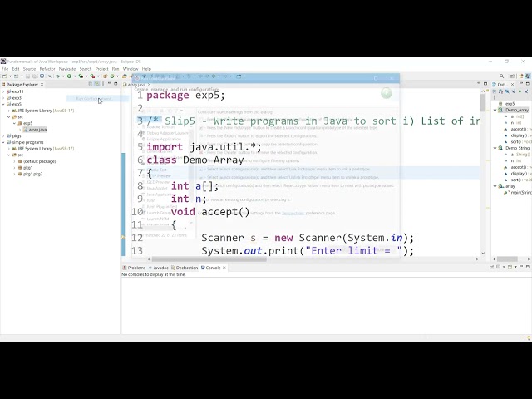Image resolution: width=532 pixels, height=399 pixels.
Task: Open Console dropdown in Console toolbar
Action: coord(515,268)
